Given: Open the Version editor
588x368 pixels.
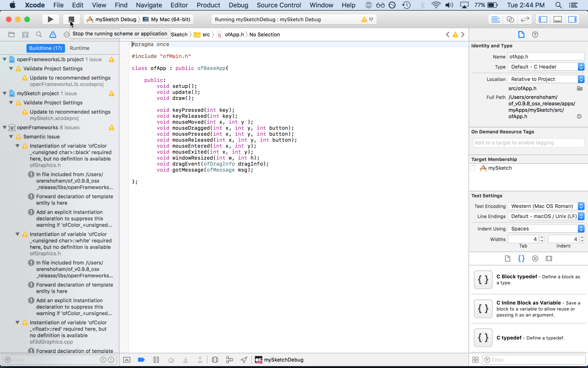Looking at the screenshot, I should pyautogui.click(x=525, y=19).
